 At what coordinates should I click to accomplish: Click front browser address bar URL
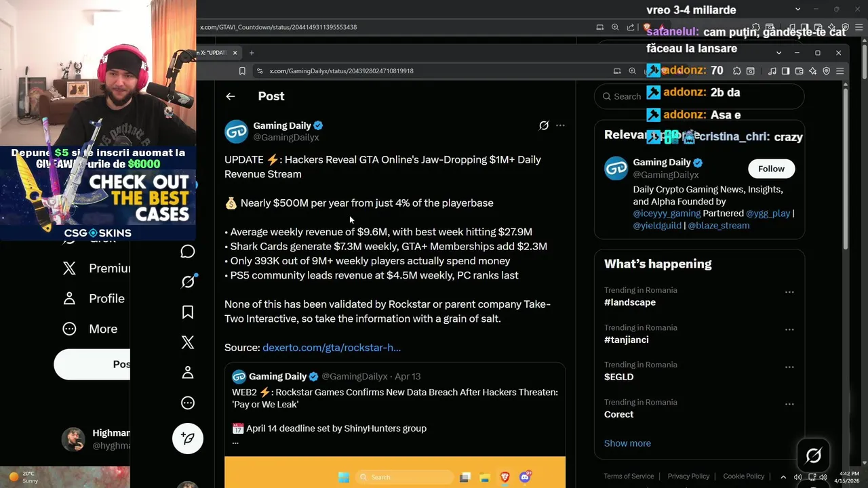(x=341, y=70)
